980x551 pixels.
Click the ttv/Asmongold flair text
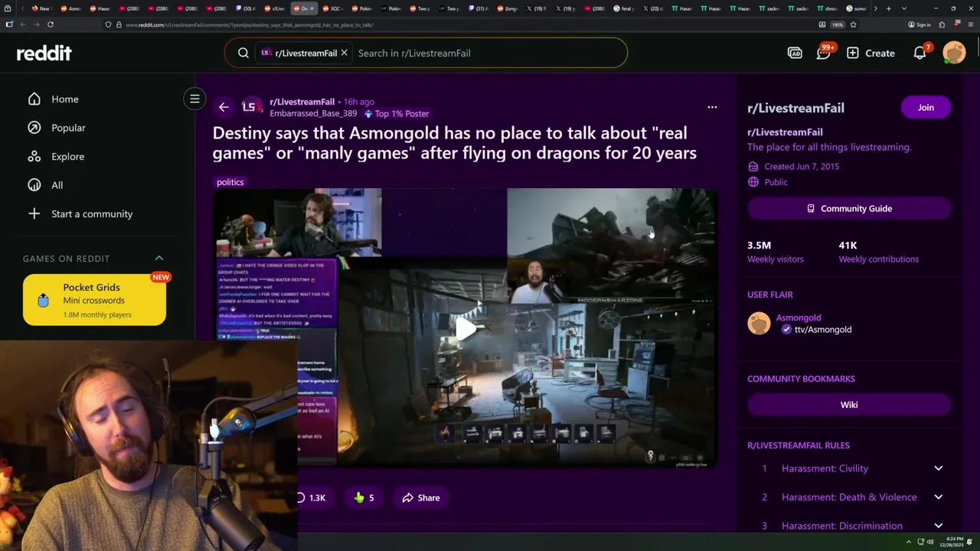(823, 329)
